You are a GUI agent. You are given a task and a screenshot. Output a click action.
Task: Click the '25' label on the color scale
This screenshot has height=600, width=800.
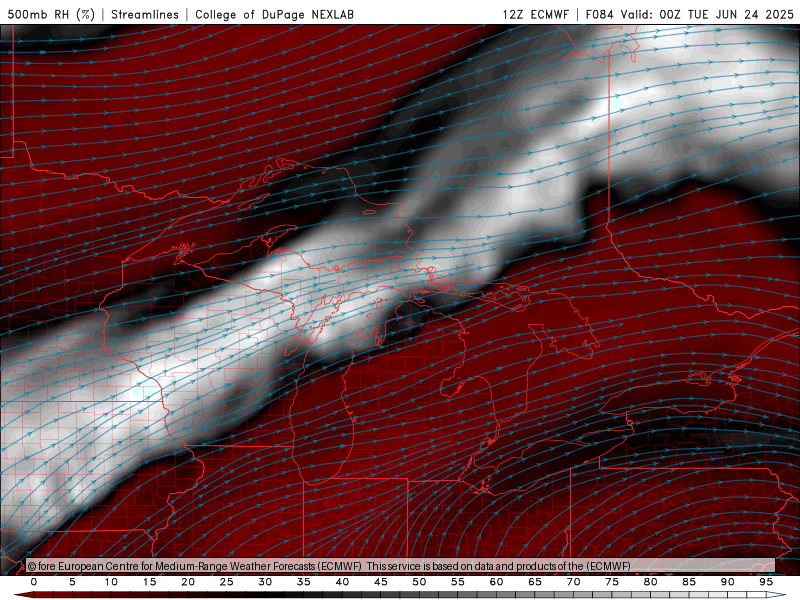click(227, 582)
